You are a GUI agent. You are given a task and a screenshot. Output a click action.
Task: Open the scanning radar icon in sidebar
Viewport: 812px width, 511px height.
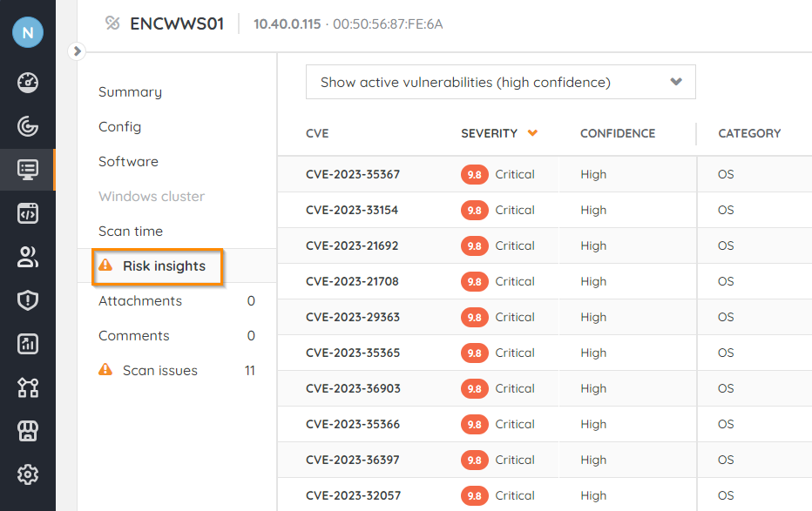pos(28,126)
